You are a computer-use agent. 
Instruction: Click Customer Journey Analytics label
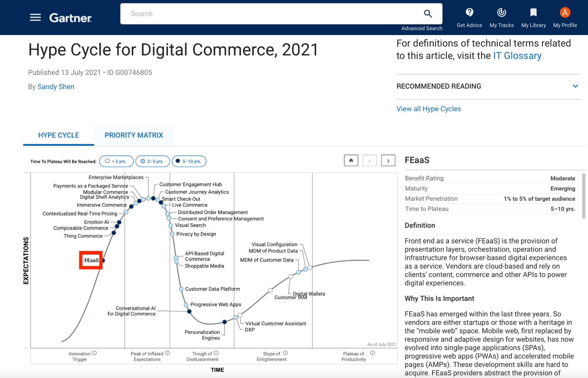click(197, 192)
